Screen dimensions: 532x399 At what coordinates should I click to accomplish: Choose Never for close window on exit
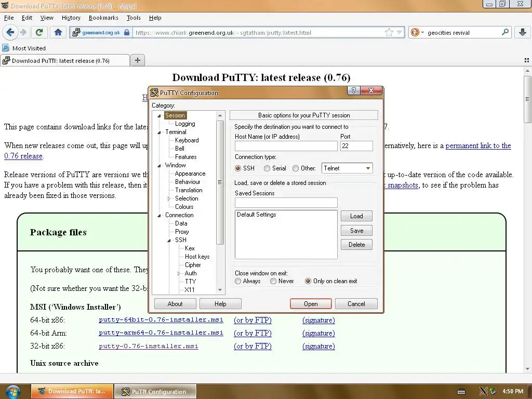(x=273, y=281)
